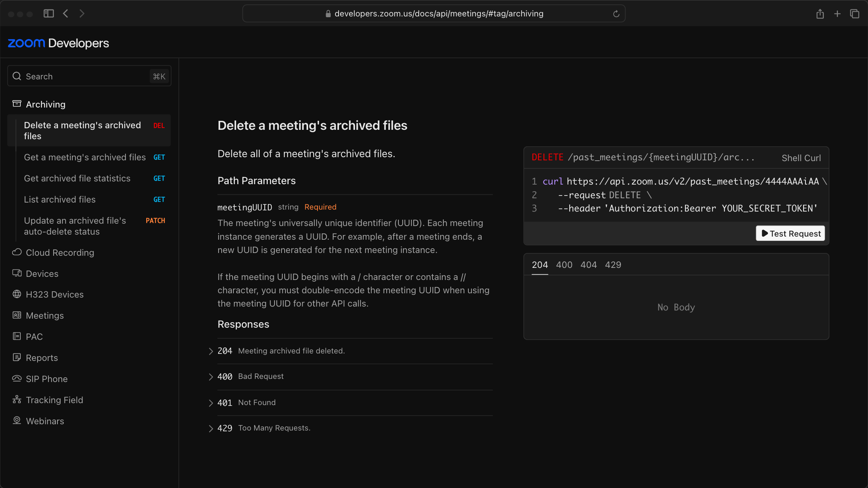868x488 pixels.
Task: Click the magnifier icon in Search
Action: (17, 76)
